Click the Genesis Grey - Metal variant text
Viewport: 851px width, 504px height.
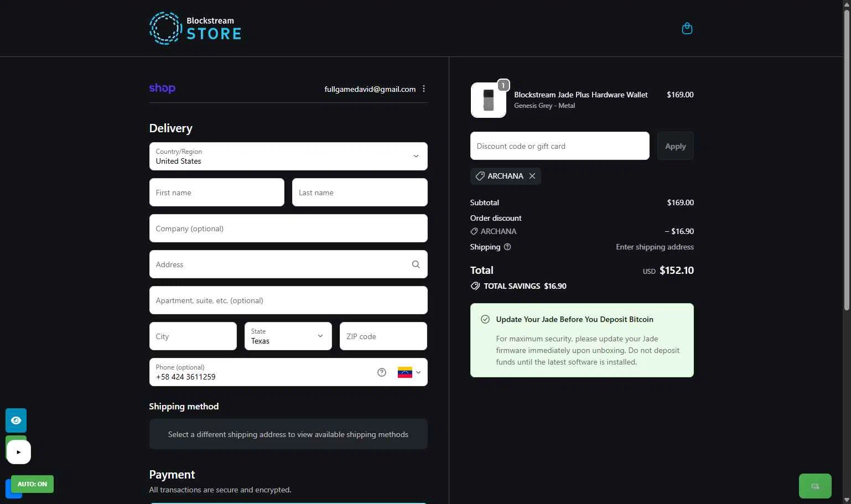tap(544, 106)
